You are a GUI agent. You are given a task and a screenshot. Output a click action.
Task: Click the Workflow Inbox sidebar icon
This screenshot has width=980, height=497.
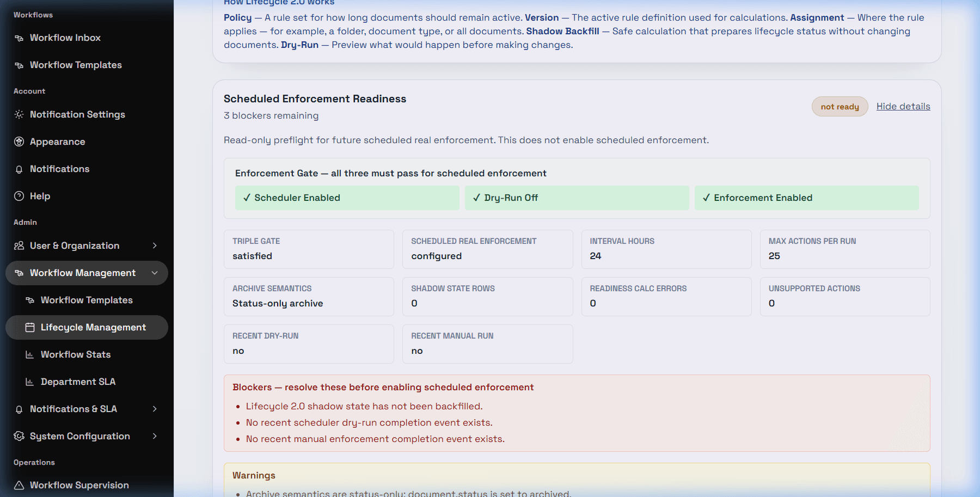[19, 38]
